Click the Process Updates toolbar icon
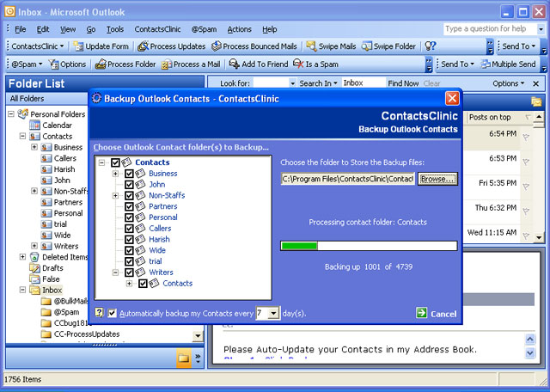The height and width of the screenshot is (392, 550). pos(143,46)
